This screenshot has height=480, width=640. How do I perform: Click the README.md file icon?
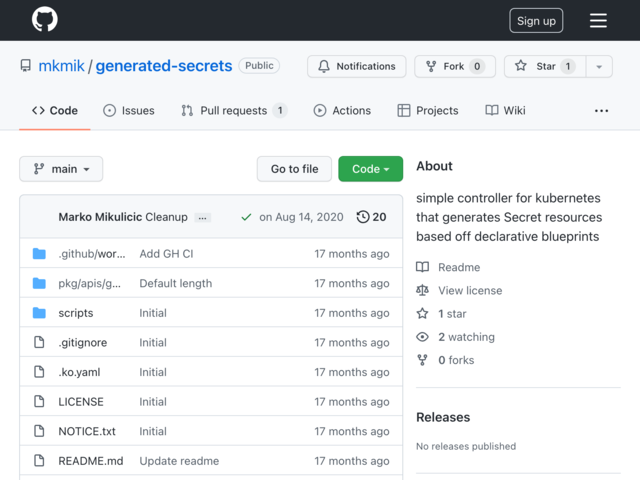coord(39,460)
